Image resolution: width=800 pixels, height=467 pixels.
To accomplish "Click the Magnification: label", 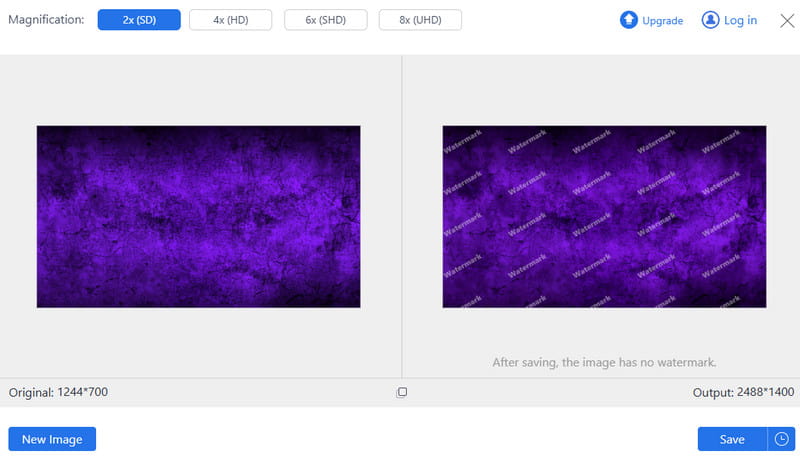I will point(46,19).
